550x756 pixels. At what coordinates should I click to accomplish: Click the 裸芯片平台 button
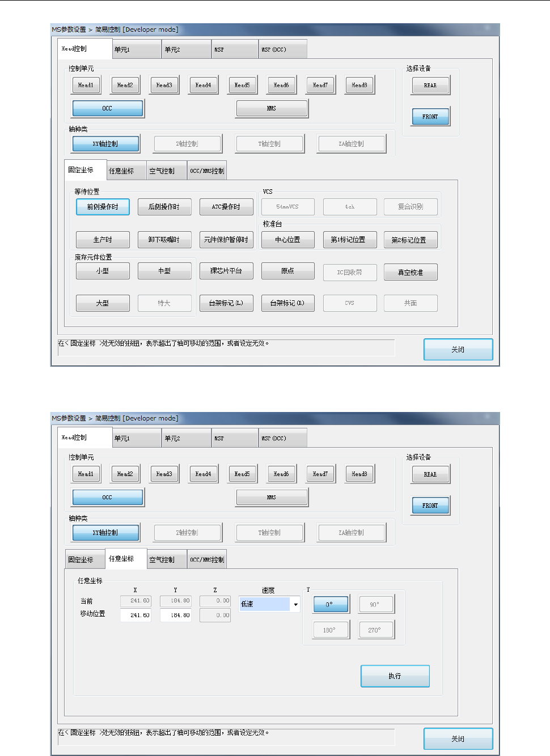pyautogui.click(x=226, y=271)
